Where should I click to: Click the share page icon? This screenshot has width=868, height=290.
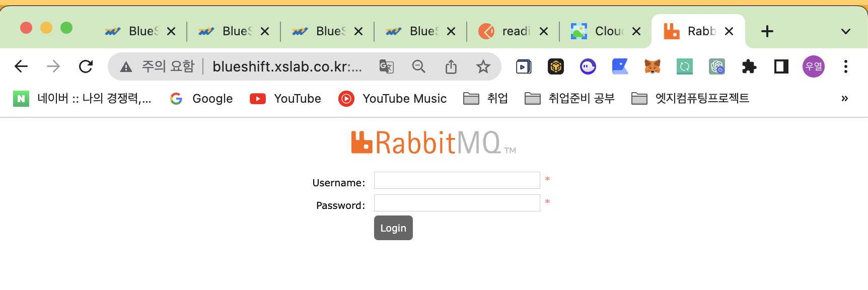[451, 66]
